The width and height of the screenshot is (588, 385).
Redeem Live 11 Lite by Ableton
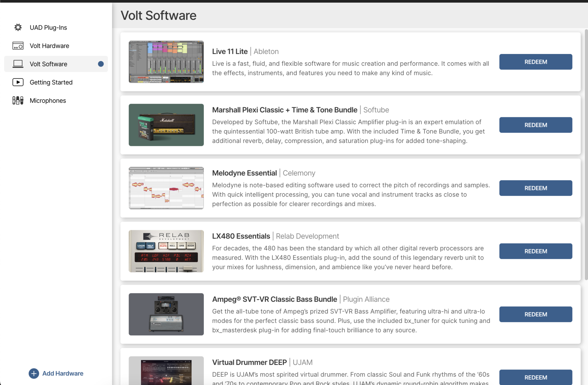point(535,62)
